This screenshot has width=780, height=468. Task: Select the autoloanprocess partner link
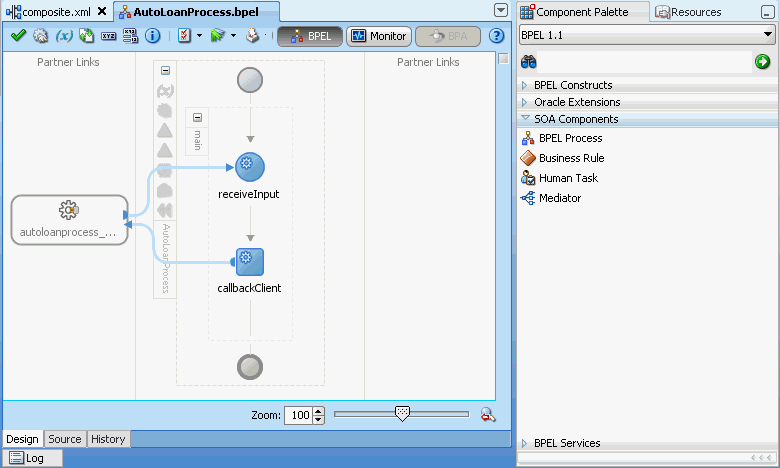70,220
